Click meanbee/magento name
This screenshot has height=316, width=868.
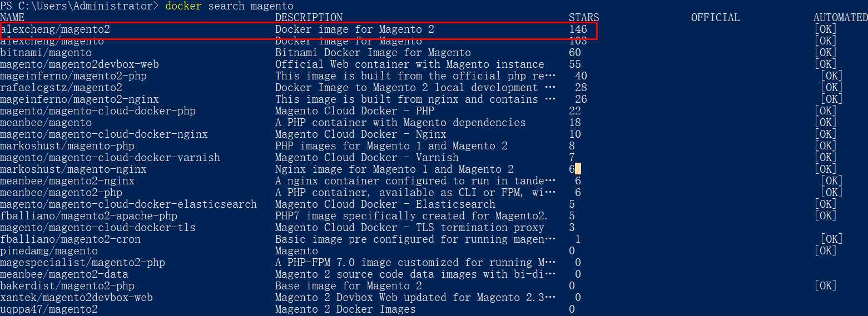pyautogui.click(x=46, y=123)
